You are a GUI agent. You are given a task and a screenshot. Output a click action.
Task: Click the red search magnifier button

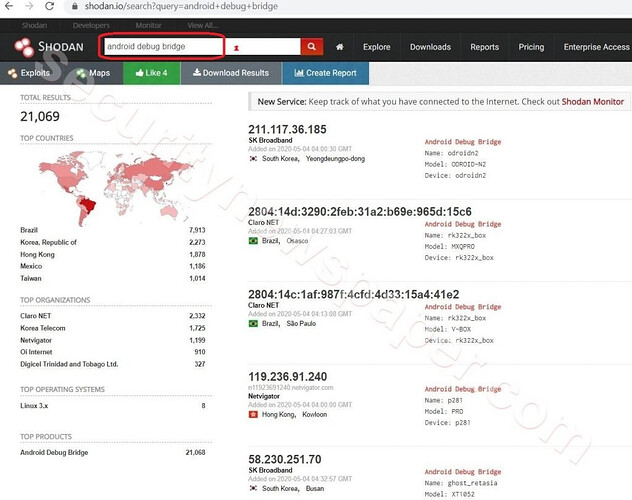313,47
